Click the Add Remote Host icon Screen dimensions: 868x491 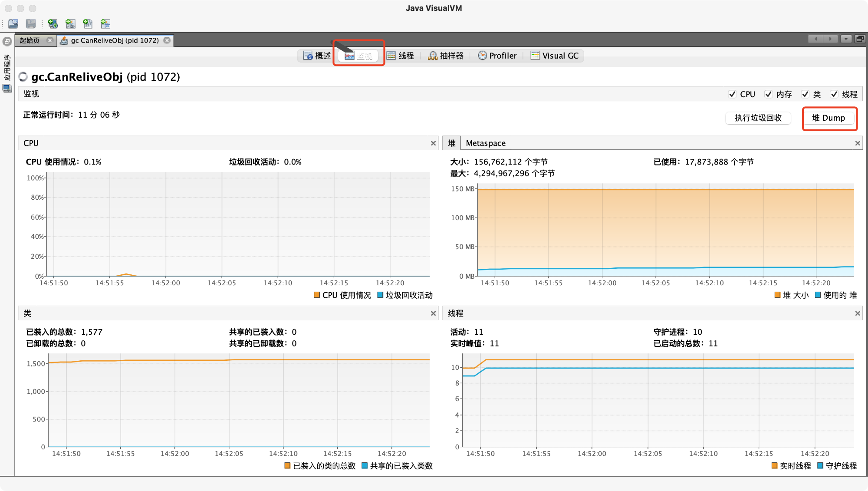pos(53,24)
